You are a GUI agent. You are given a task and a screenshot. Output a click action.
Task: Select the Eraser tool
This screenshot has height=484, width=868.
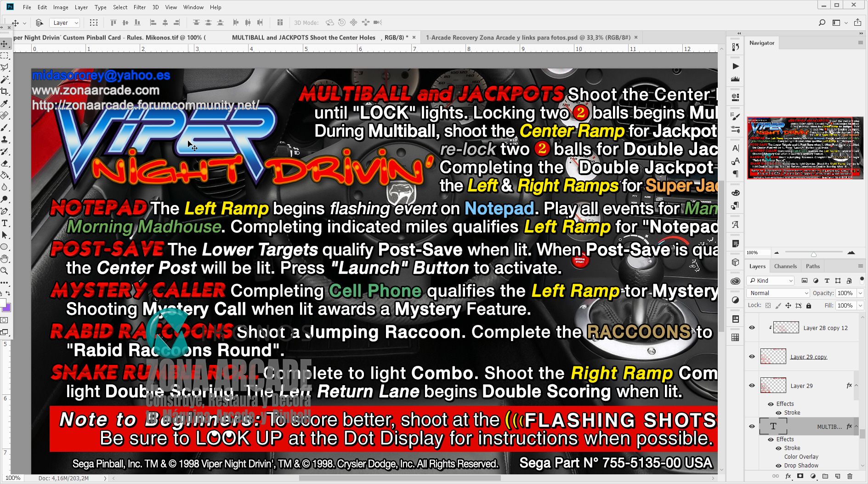(x=5, y=163)
